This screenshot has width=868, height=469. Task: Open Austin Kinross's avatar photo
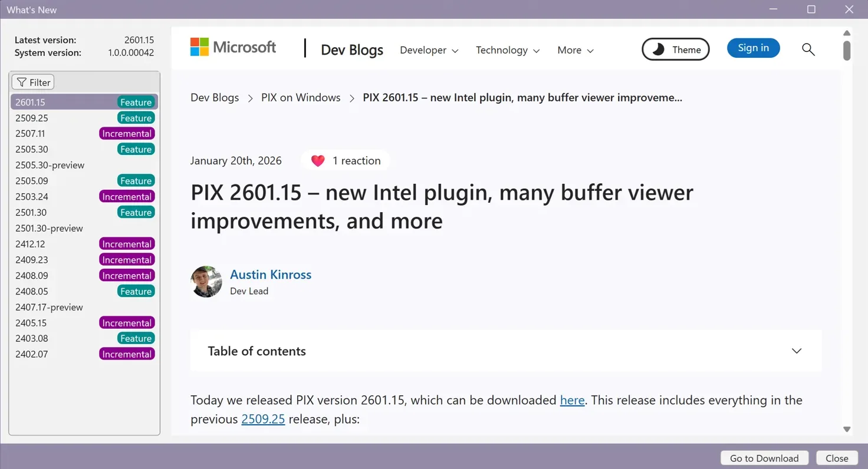(x=206, y=281)
